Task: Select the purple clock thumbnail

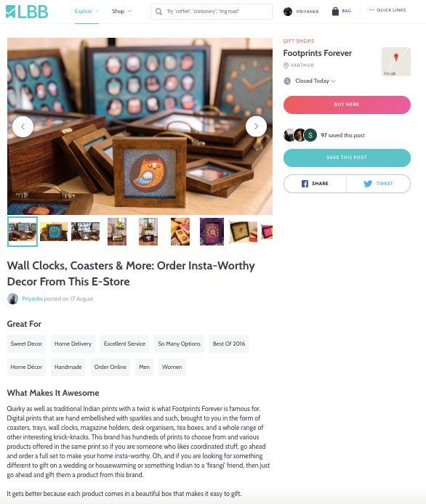Action: (212, 232)
